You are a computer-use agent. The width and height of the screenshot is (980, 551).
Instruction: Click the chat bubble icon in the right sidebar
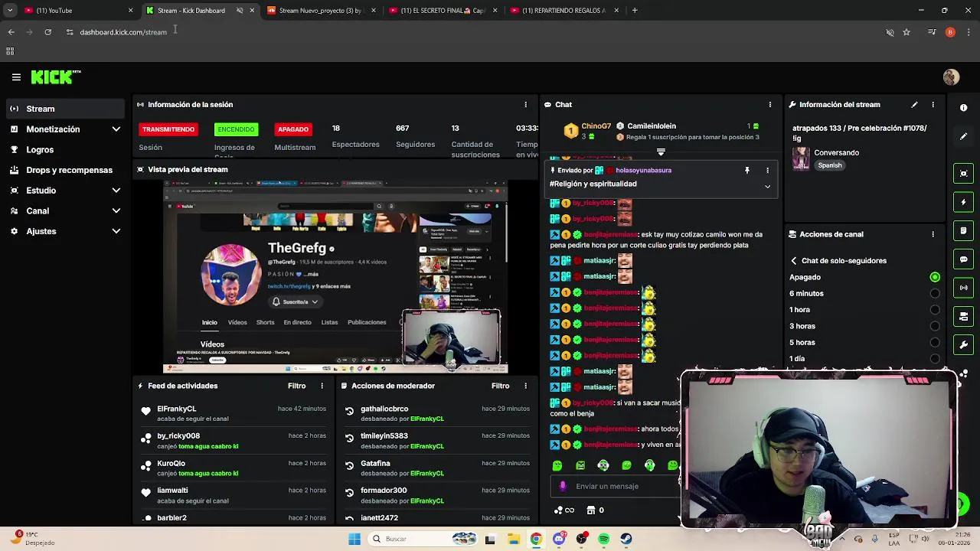pos(963,259)
